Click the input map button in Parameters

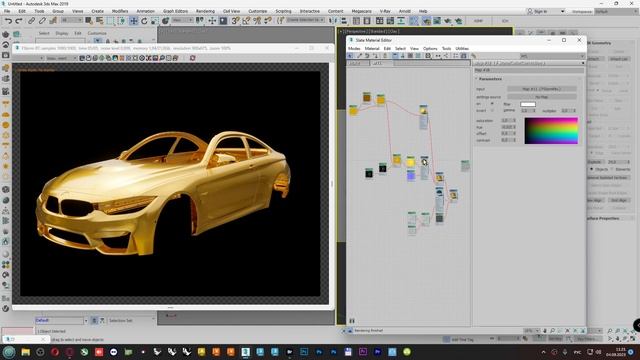pos(542,89)
